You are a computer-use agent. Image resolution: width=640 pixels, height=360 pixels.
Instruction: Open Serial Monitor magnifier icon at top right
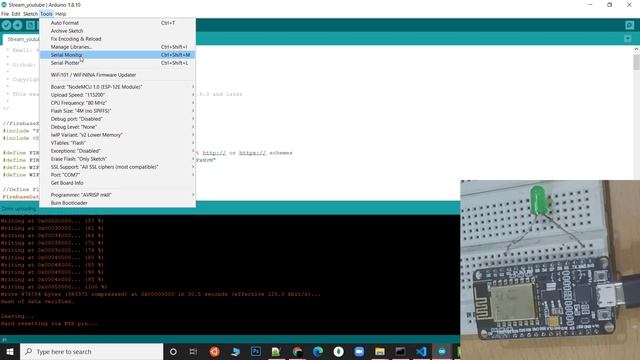click(629, 25)
